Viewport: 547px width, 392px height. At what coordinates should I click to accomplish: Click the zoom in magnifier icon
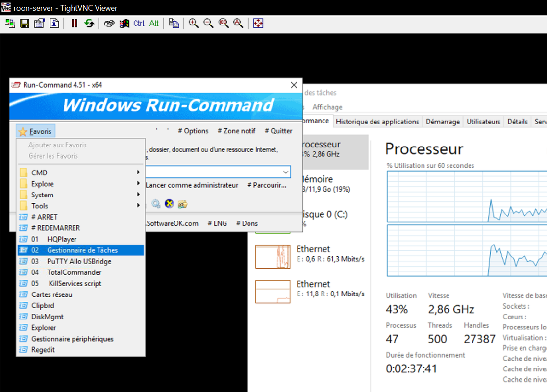194,24
